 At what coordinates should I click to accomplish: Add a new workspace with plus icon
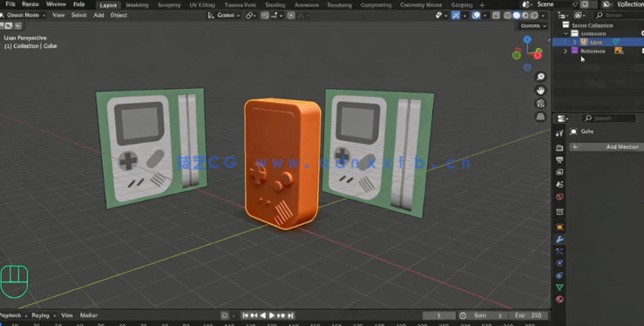(482, 5)
